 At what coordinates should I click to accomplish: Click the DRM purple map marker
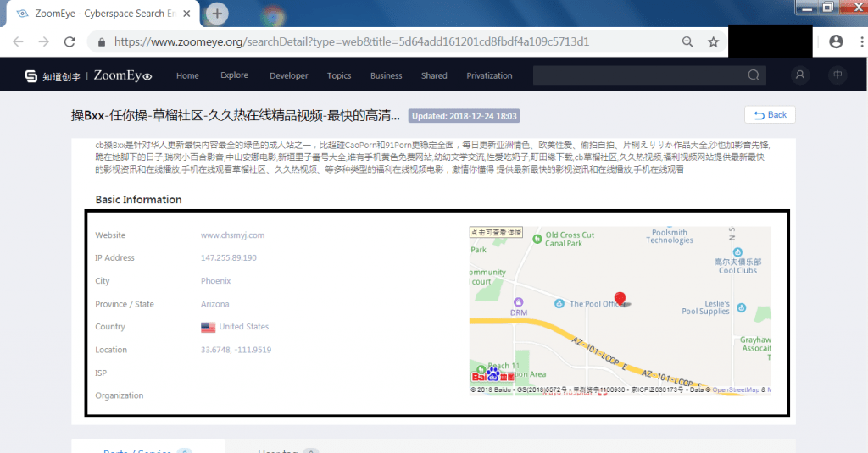[518, 302]
